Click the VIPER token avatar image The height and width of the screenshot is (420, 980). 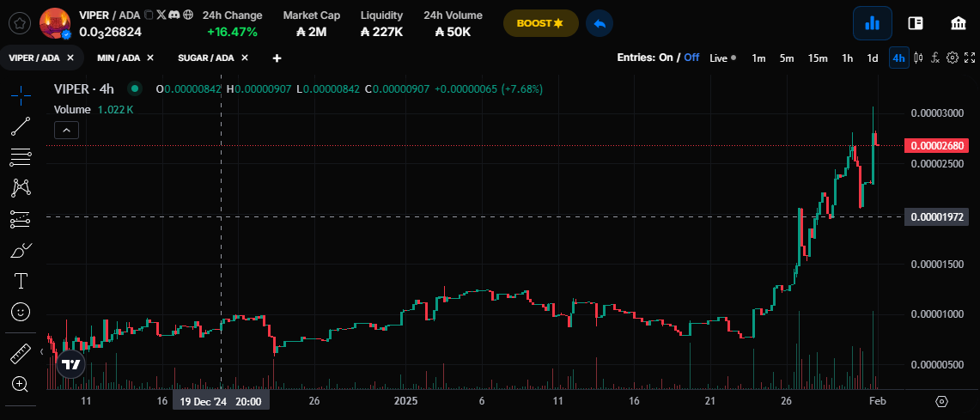[x=55, y=23]
